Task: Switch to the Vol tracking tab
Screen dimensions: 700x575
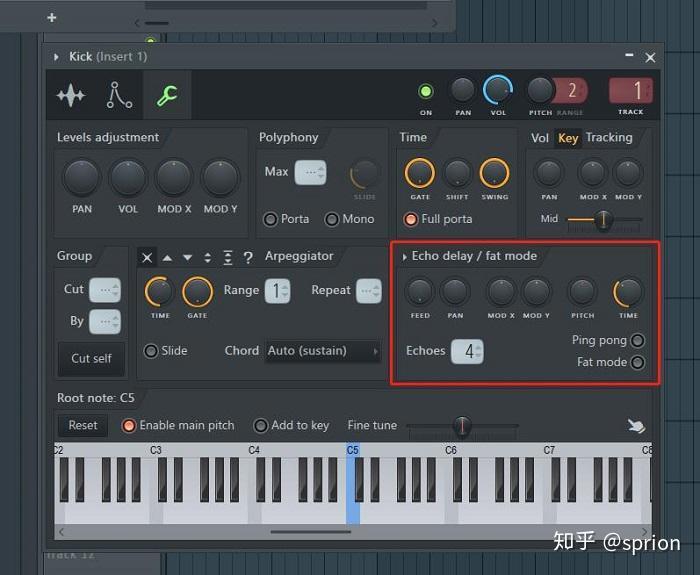Action: click(540, 138)
